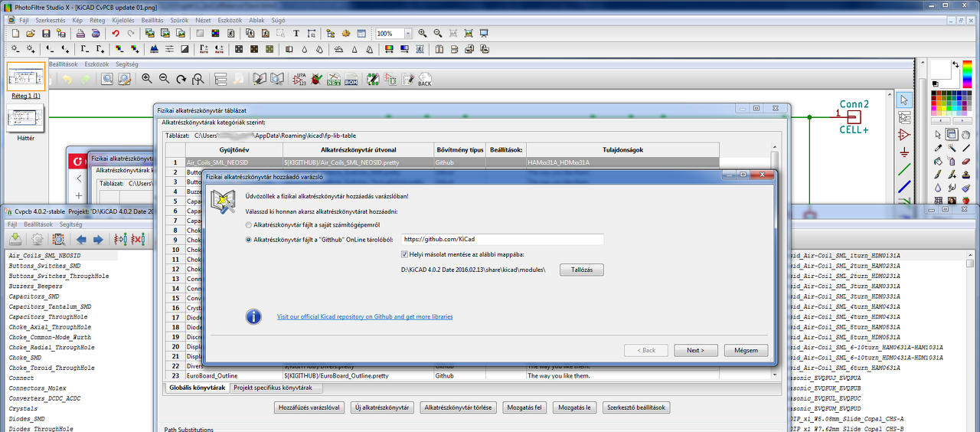Screen dimensions: 980x432
Task: Select the Magic wand tool
Action: coord(952,148)
